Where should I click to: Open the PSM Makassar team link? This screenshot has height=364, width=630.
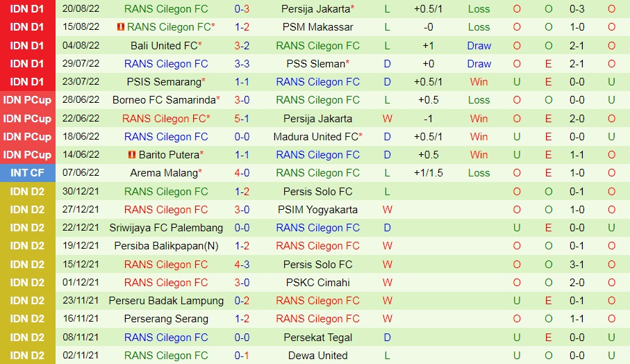pos(318,27)
